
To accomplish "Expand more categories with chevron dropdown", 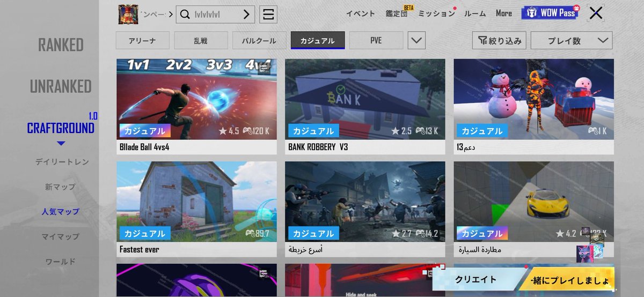I will (x=417, y=41).
